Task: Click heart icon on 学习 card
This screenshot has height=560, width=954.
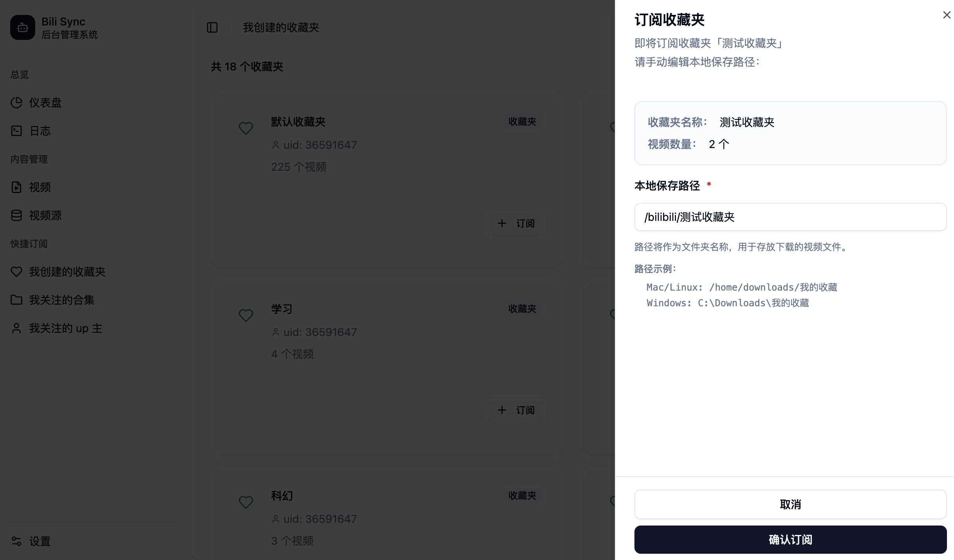Action: tap(246, 315)
